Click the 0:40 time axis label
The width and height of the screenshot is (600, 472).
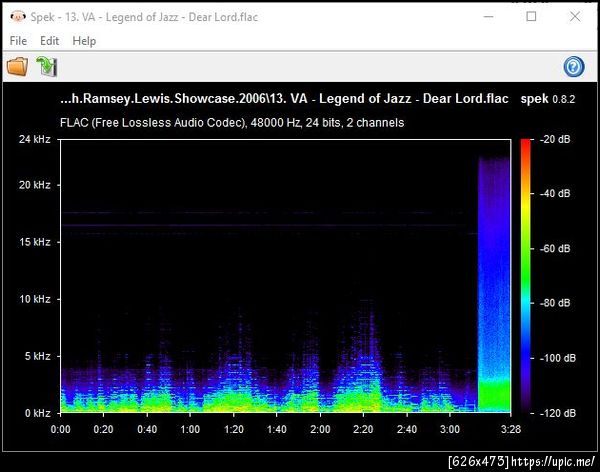(x=147, y=429)
